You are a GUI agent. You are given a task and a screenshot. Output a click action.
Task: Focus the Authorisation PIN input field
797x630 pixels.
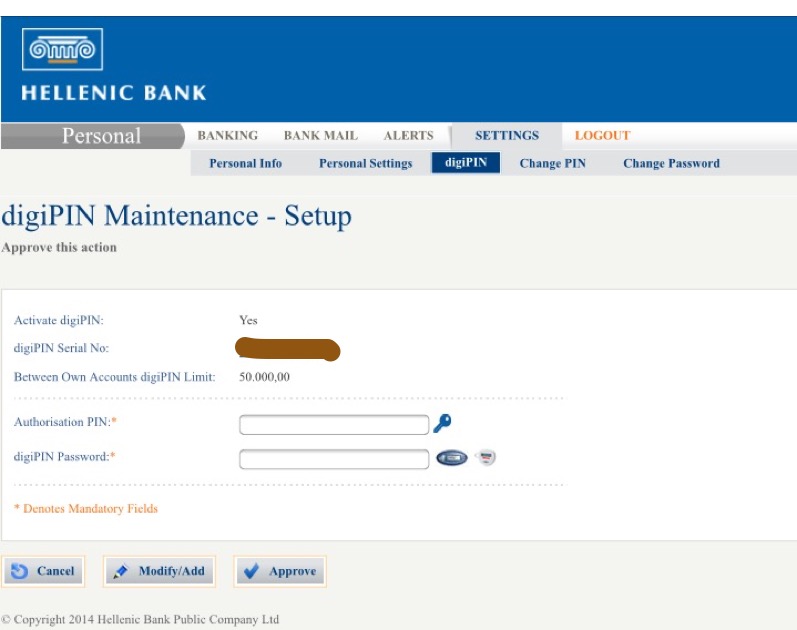pos(334,425)
